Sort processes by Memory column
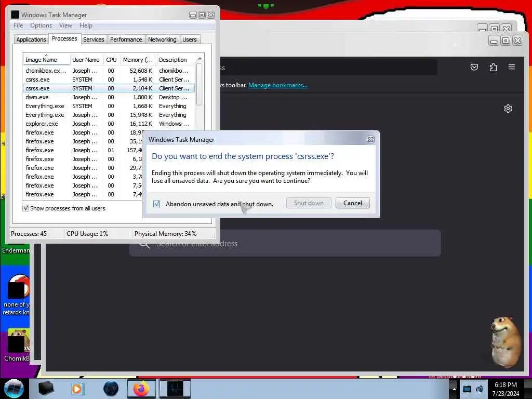Screen dimensions: 532x399 (138, 60)
